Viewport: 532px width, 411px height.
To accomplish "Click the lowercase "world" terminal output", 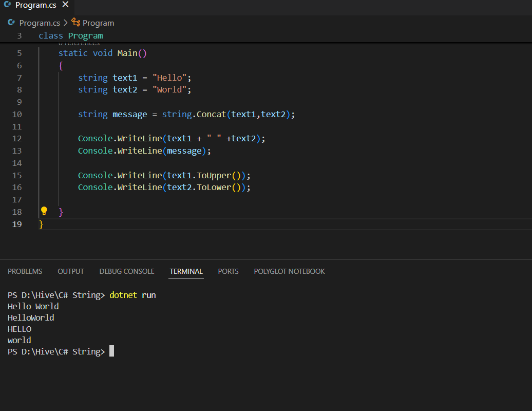I will (x=20, y=341).
